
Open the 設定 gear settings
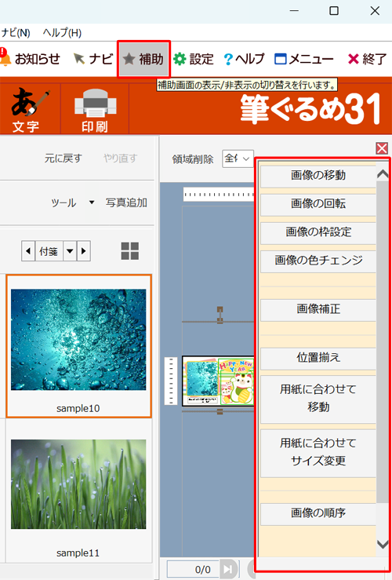pyautogui.click(x=194, y=59)
